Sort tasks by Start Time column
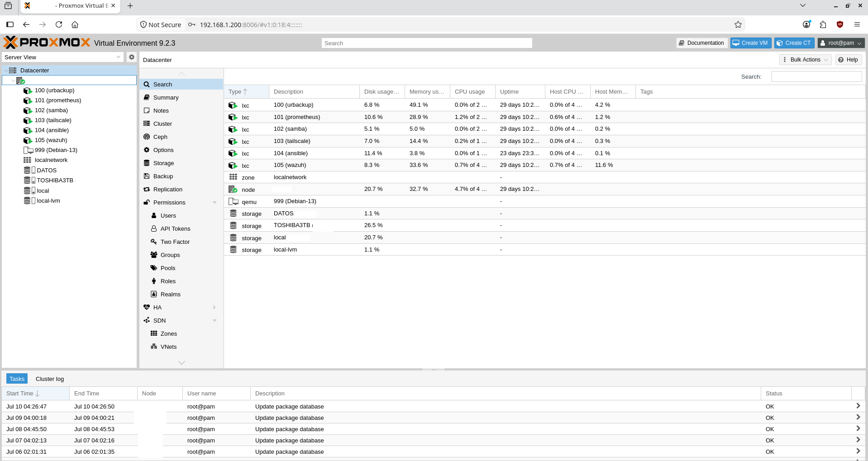The height and width of the screenshot is (461, 868). point(36,394)
